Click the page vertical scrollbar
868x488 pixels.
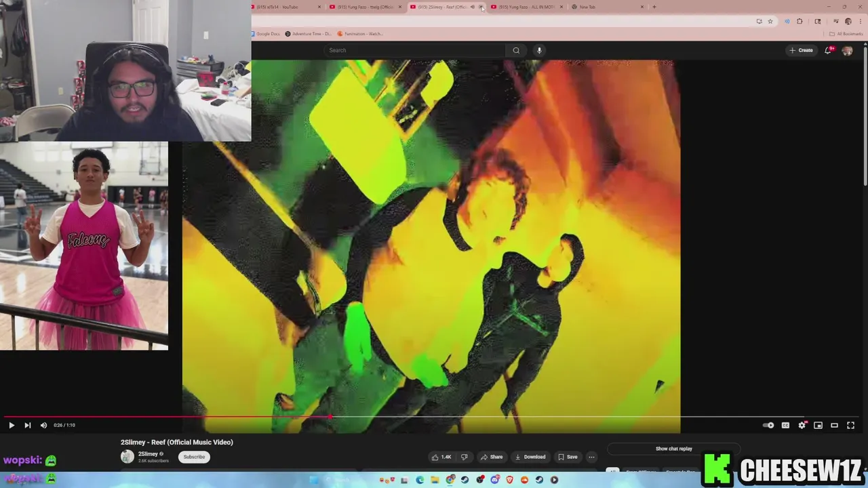(x=865, y=115)
